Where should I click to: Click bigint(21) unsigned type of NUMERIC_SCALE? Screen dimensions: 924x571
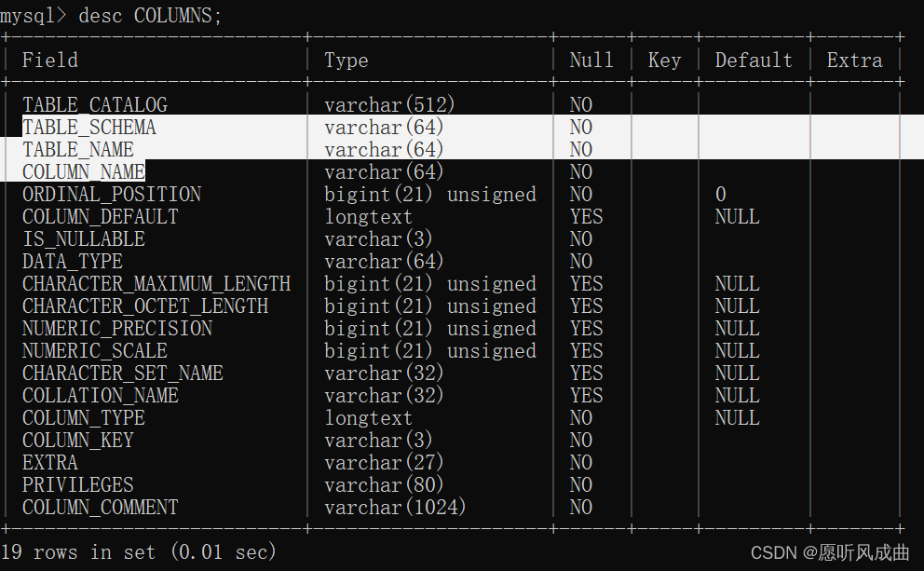[x=430, y=350]
